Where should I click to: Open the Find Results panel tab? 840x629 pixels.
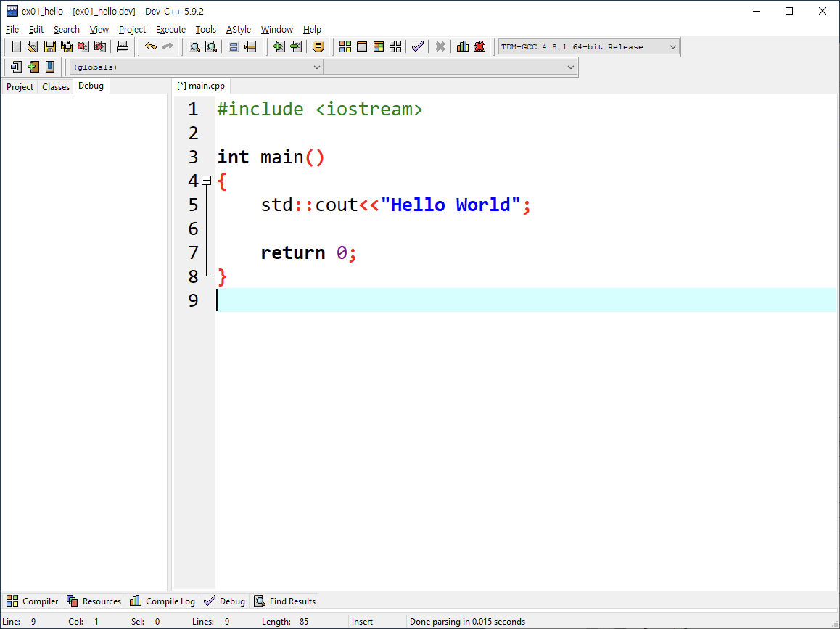coord(284,601)
